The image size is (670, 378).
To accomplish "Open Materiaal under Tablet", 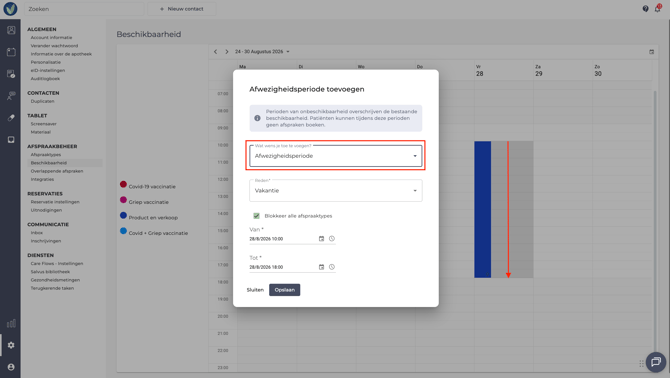I will [x=41, y=132].
